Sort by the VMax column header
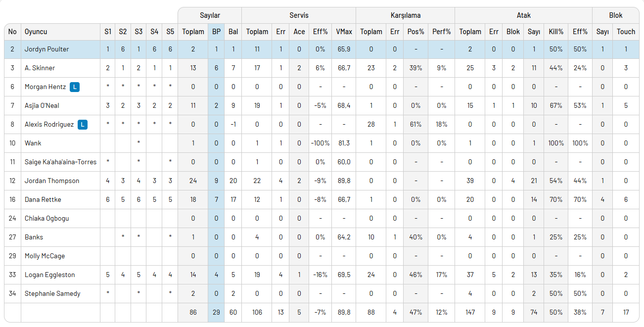 pos(344,32)
